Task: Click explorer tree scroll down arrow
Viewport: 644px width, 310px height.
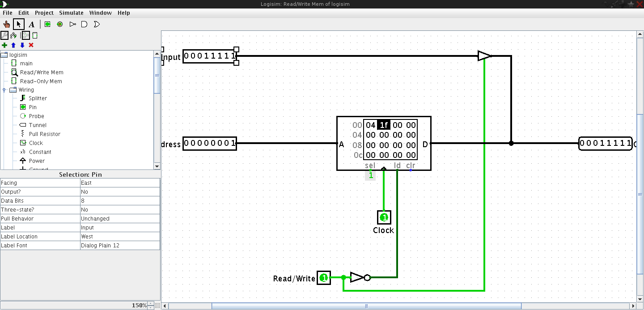Action: (157, 166)
